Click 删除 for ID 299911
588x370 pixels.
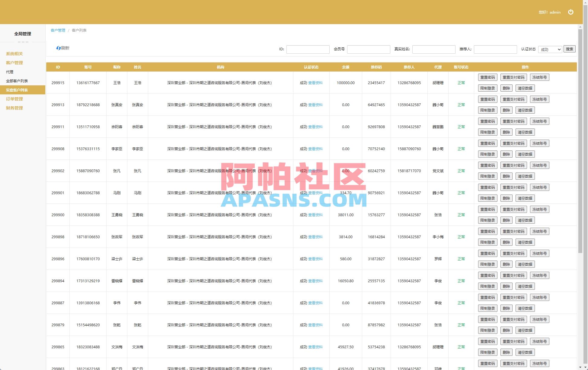click(x=506, y=132)
